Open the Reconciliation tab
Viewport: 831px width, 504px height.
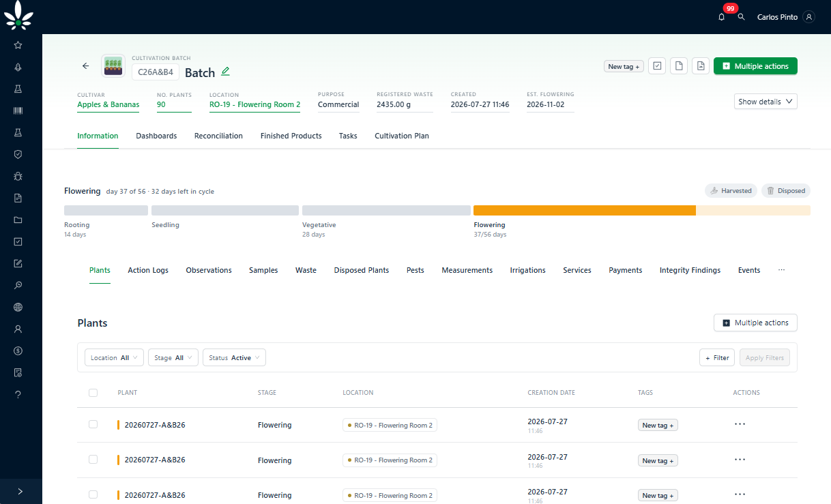(218, 136)
